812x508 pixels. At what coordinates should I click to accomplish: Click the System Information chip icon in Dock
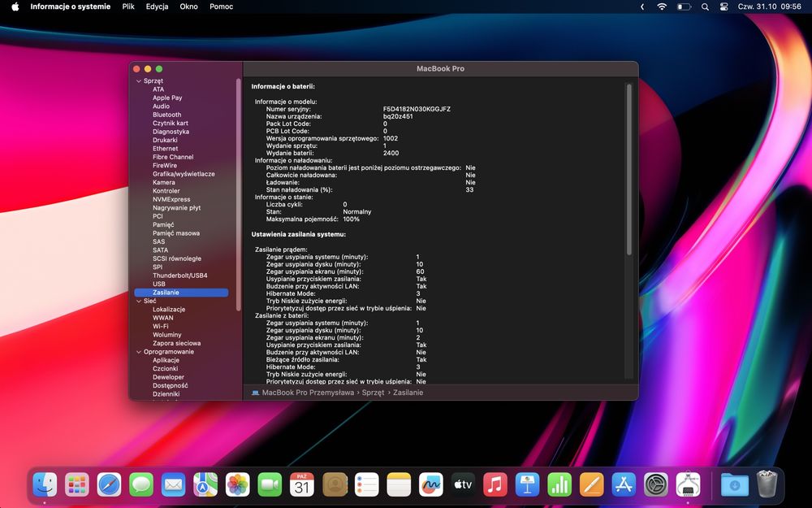pos(689,485)
